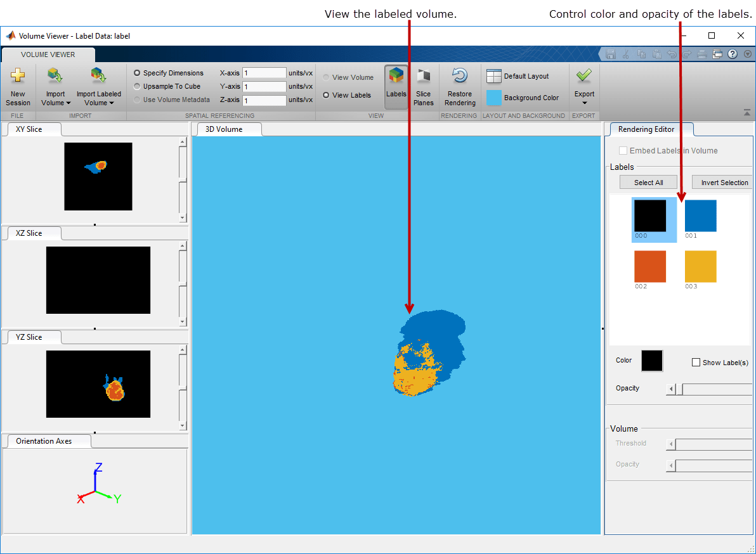Click the Y-axis units input field
Screen dimensions: 756x554
pos(264,87)
